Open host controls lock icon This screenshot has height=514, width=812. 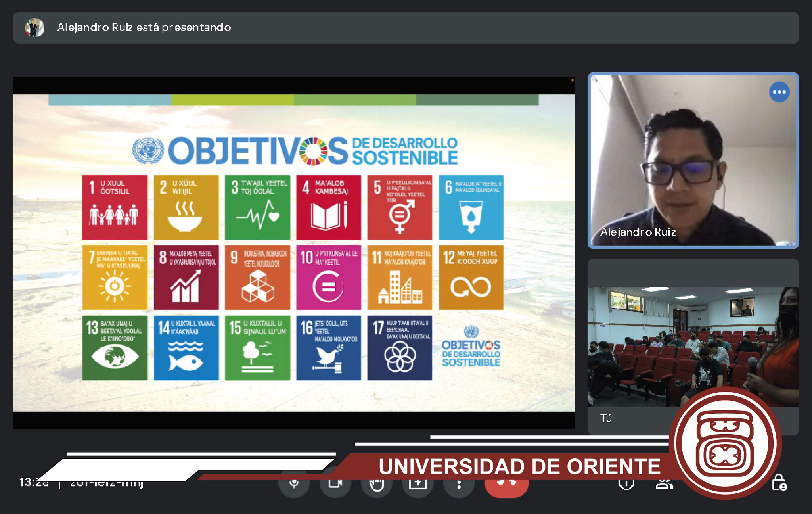779,482
